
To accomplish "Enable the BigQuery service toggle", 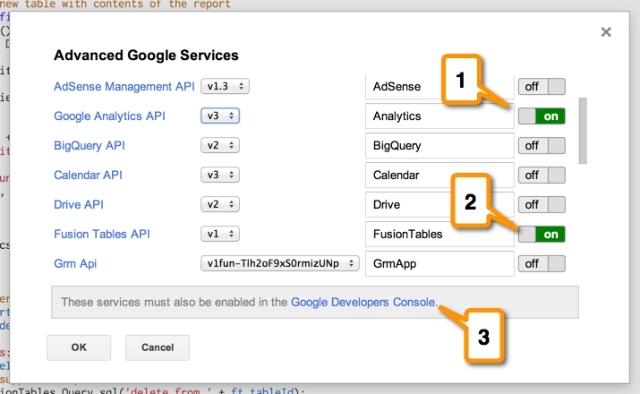I will tap(542, 146).
